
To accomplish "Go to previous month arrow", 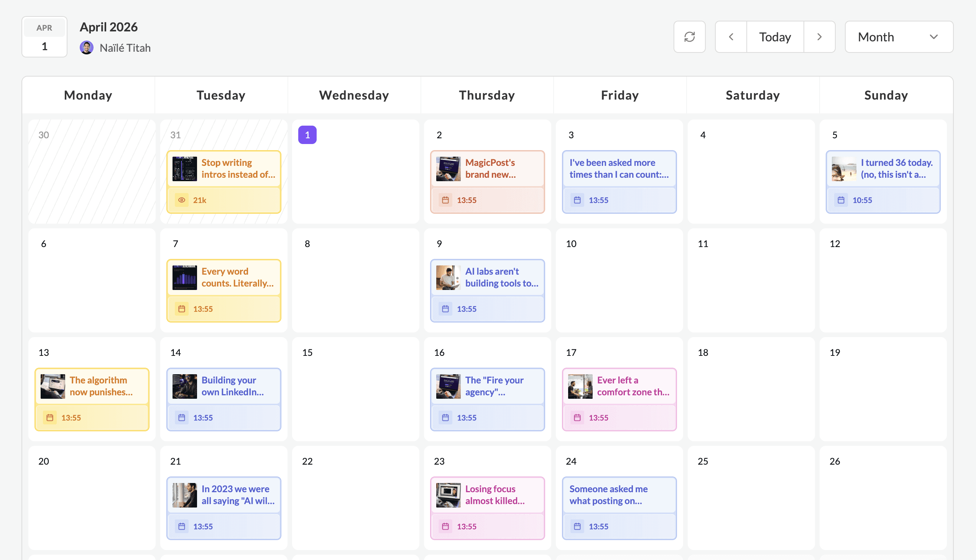I will pyautogui.click(x=731, y=37).
